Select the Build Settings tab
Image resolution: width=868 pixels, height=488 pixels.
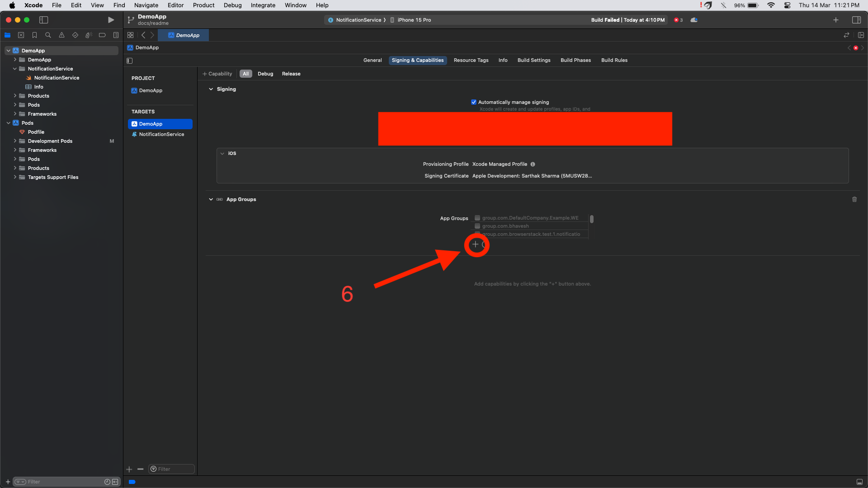click(533, 60)
